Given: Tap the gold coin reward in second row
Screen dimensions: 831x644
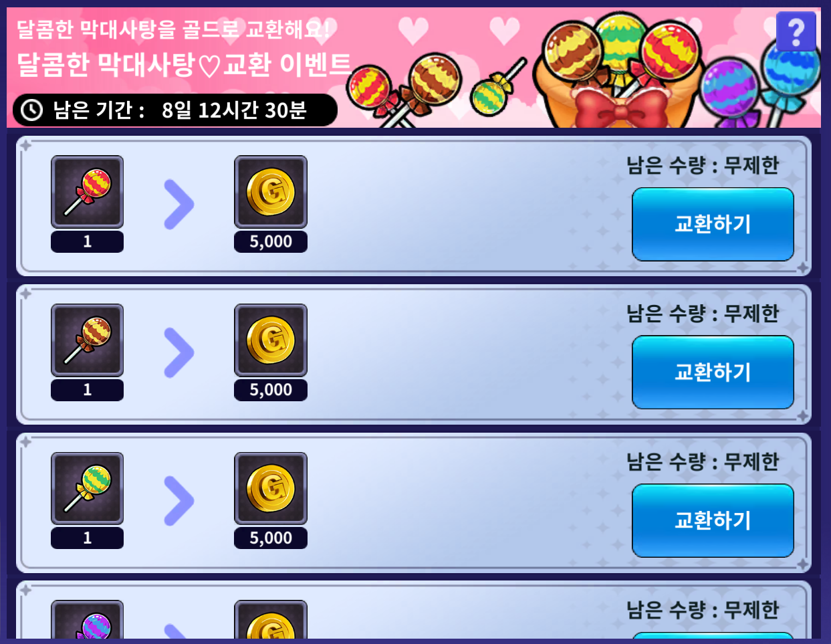Looking at the screenshot, I should [x=271, y=340].
